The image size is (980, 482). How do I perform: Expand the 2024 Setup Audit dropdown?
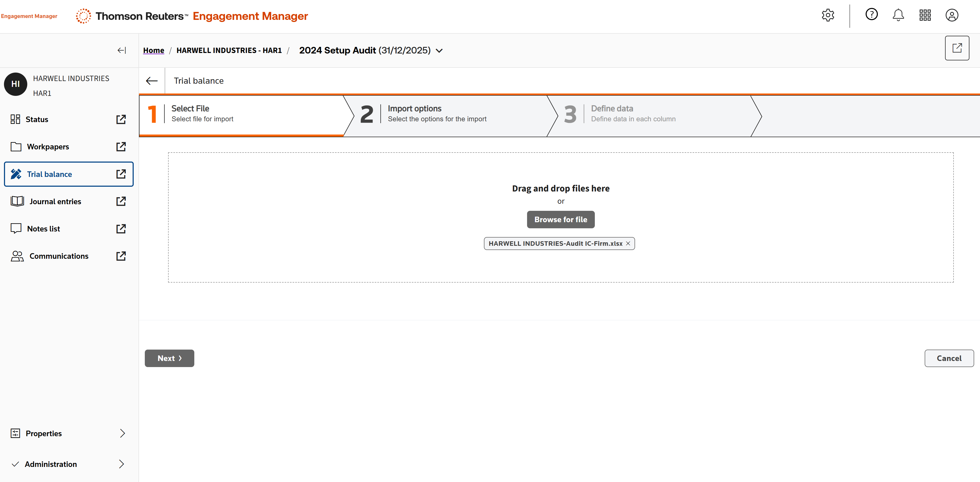point(439,51)
